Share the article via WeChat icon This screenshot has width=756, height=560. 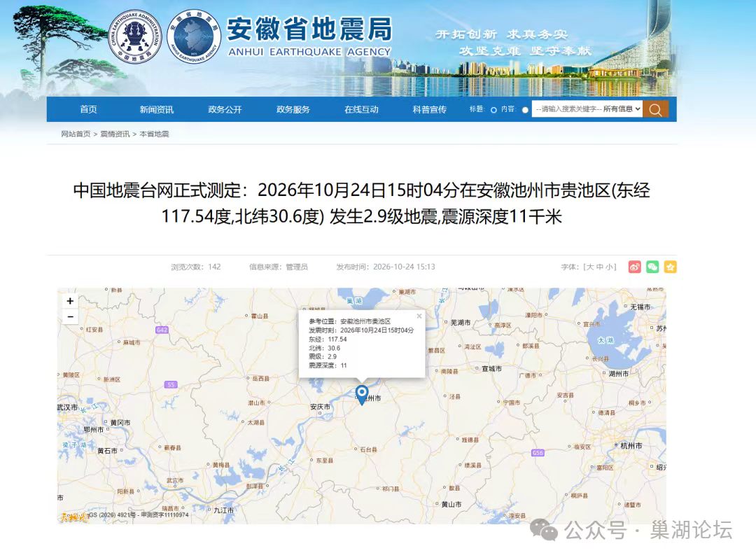[652, 267]
